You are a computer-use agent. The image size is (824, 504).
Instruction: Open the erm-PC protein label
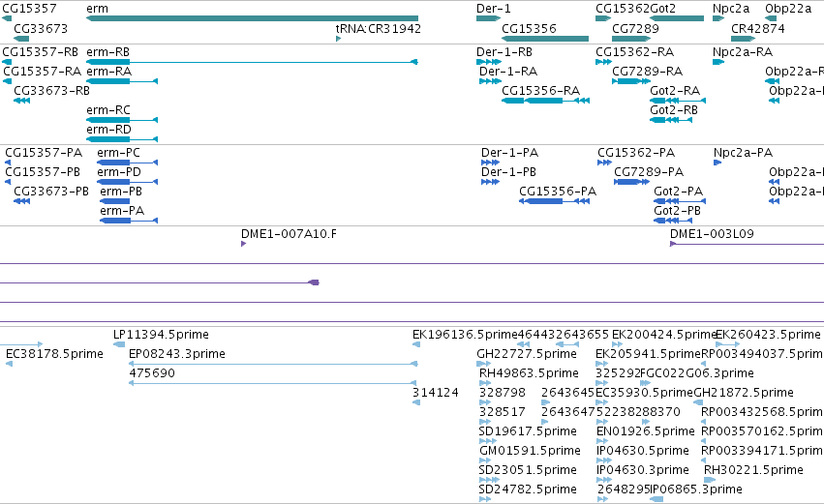point(119,153)
